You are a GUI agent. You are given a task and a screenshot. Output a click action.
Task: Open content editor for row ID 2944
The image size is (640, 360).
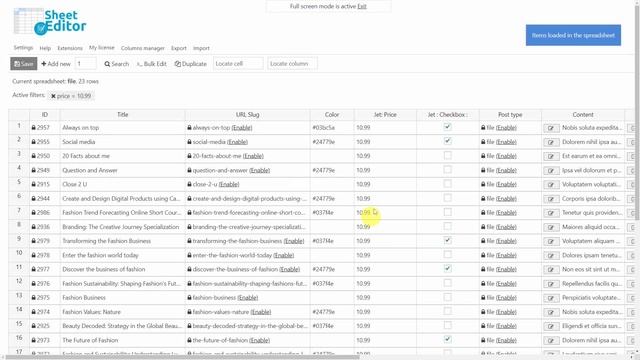click(551, 199)
